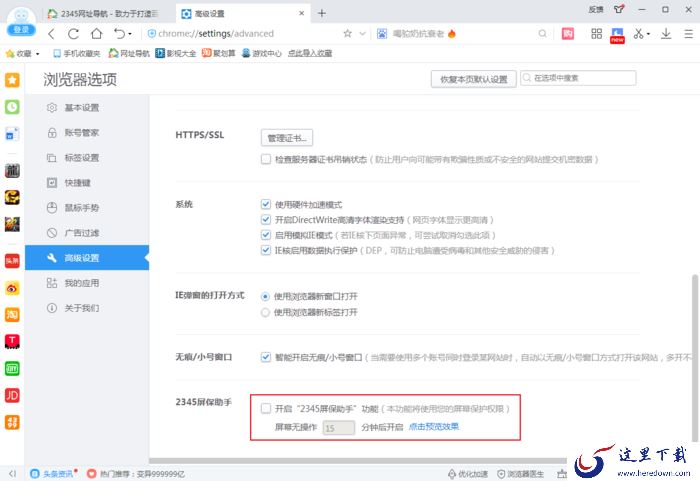Open 游戏中心 bookmark
The image size is (700, 481).
[262, 54]
